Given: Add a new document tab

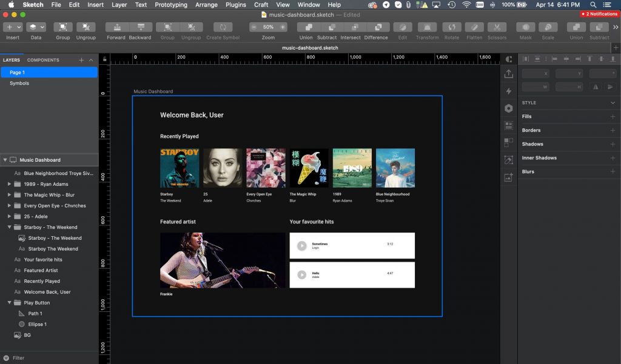Looking at the screenshot, I should pyautogui.click(x=616, y=48).
